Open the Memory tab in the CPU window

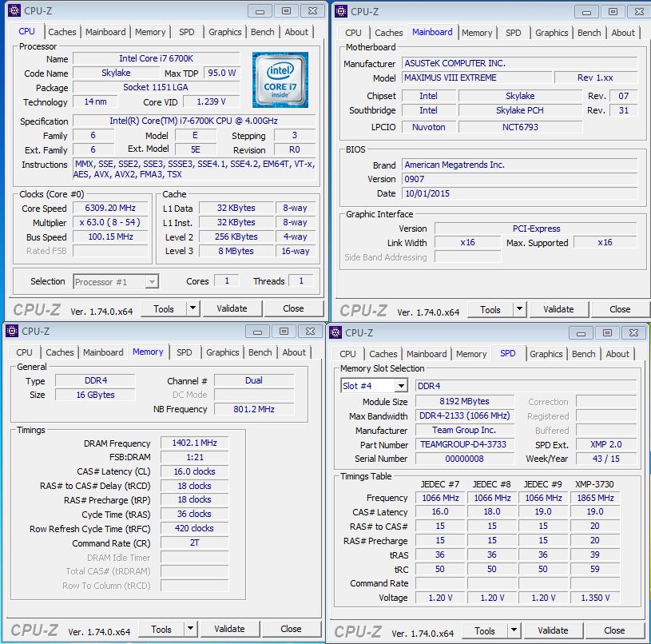[x=150, y=32]
